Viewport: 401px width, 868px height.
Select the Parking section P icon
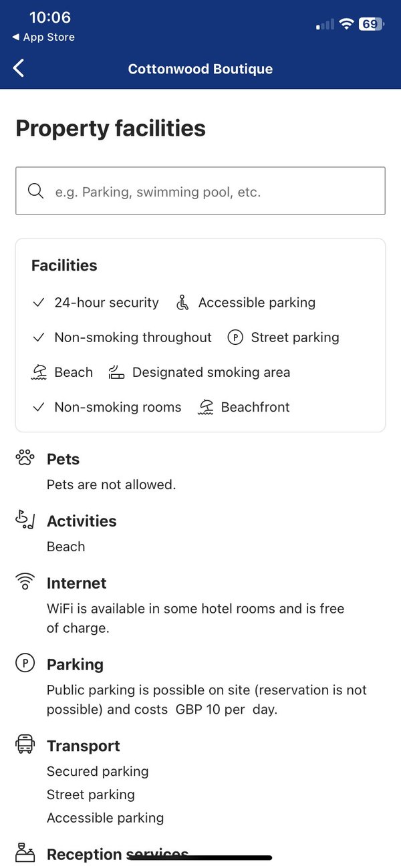coord(25,663)
